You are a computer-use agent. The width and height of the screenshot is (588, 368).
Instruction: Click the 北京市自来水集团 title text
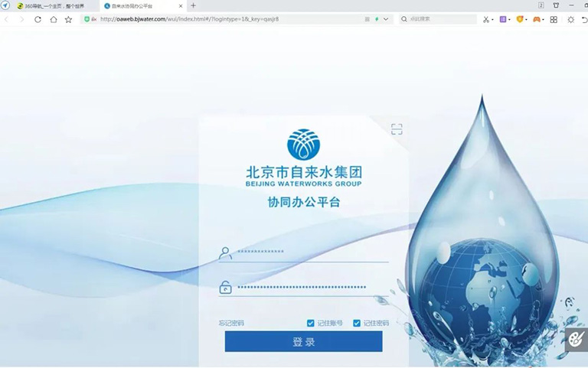click(304, 172)
